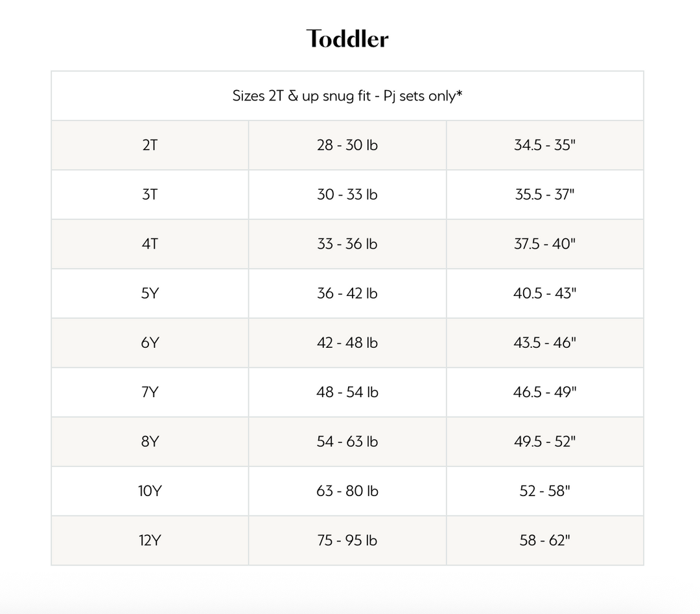Screen dimensions: 700x614
Task: Select the 33 - 36 lb weight value
Action: (x=347, y=244)
